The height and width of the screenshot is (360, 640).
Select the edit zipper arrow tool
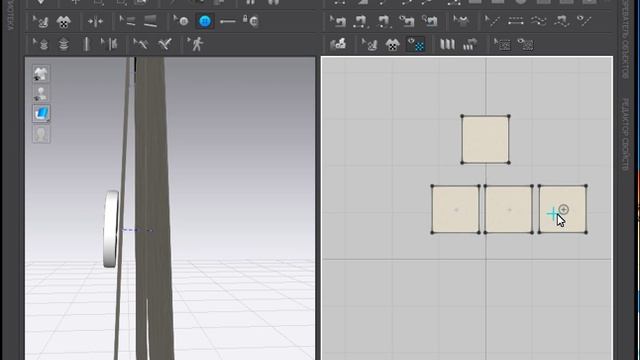point(109,44)
